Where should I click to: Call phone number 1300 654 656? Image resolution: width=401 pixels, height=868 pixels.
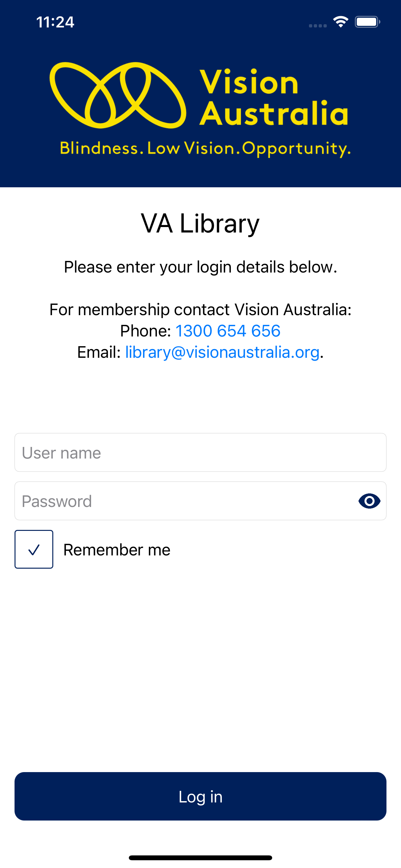click(228, 331)
